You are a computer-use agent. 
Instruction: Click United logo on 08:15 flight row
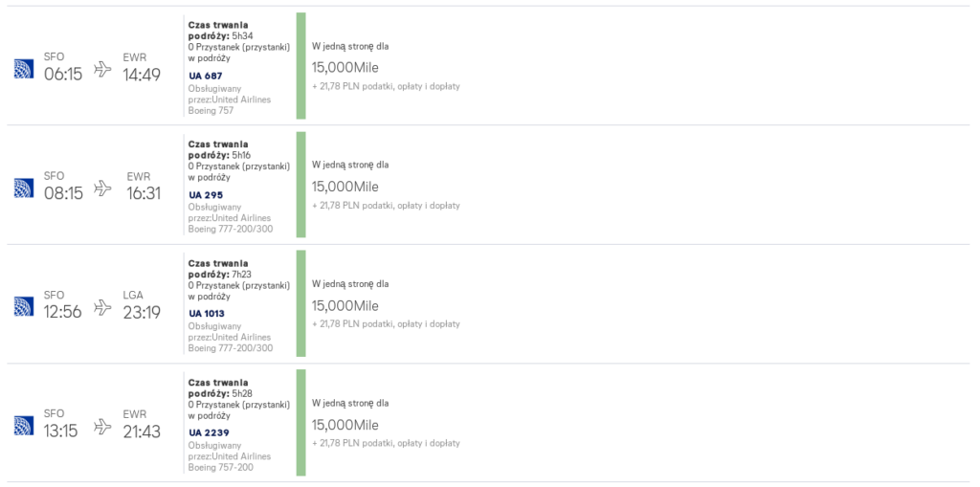24,188
